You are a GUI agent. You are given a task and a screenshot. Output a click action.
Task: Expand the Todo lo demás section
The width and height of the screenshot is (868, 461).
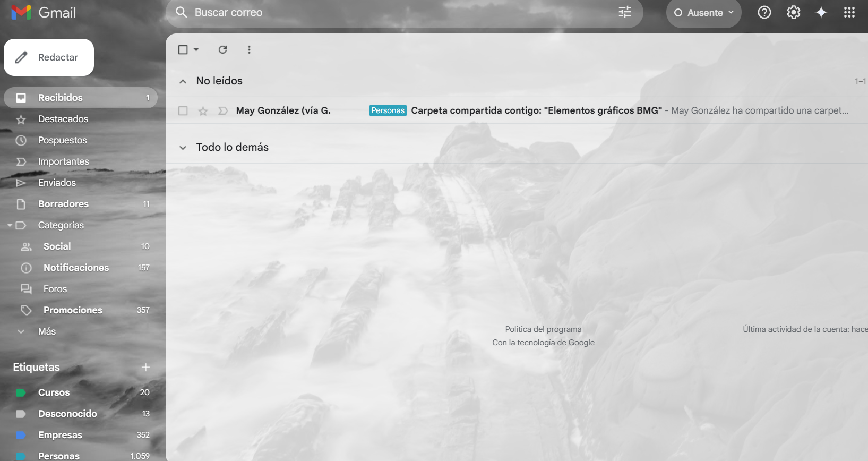click(x=183, y=148)
